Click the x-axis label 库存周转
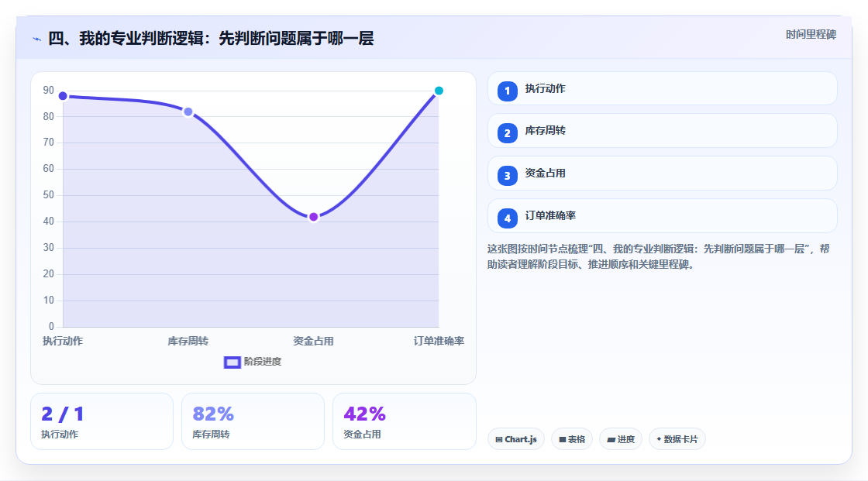Image resolution: width=868 pixels, height=481 pixels. tap(188, 341)
